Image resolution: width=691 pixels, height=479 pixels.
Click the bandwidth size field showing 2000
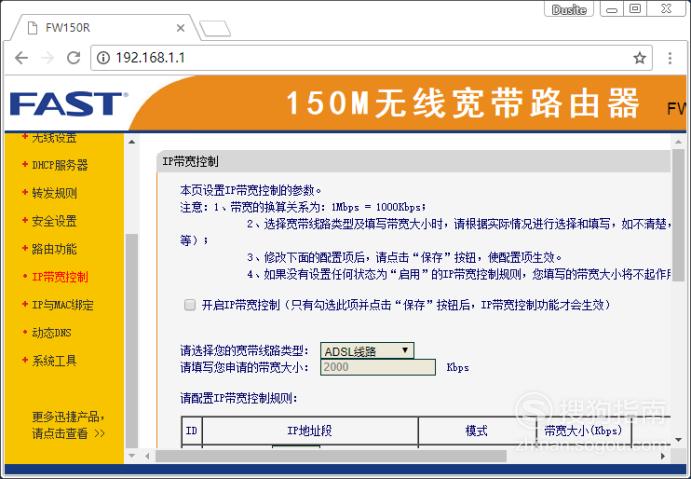[378, 367]
